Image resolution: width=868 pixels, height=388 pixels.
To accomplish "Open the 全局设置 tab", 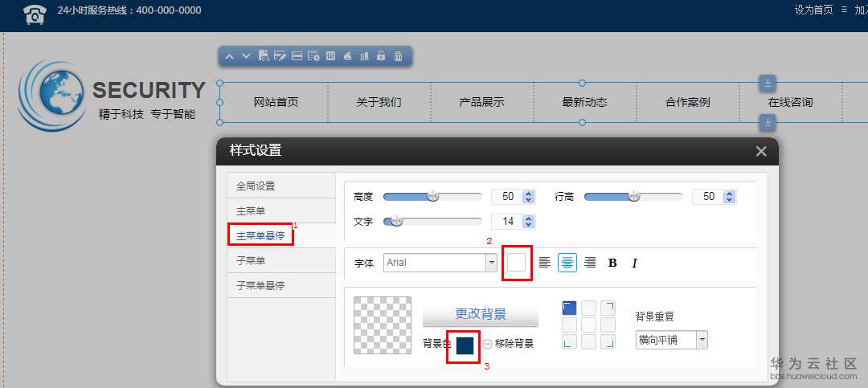I will coord(282,186).
